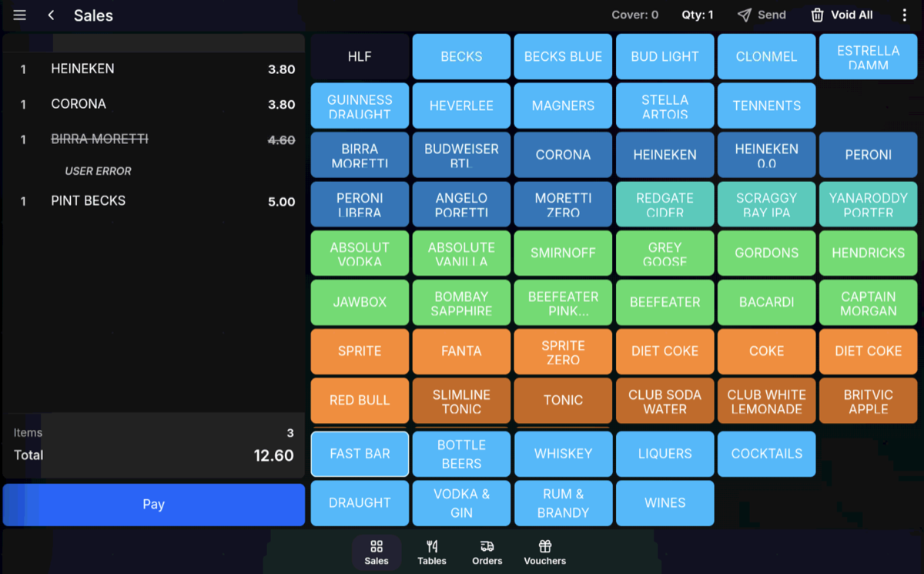Add CLUB SODA WATER
The width and height of the screenshot is (924, 574).
(665, 401)
